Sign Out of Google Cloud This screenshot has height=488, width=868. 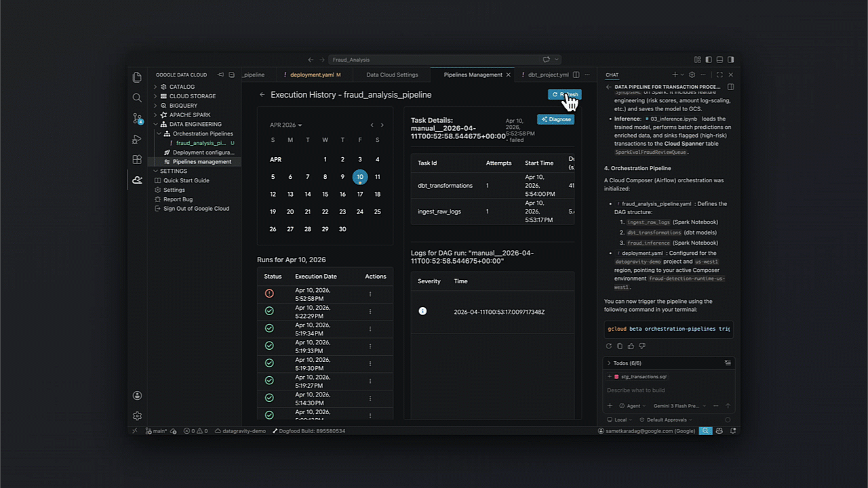tap(196, 209)
